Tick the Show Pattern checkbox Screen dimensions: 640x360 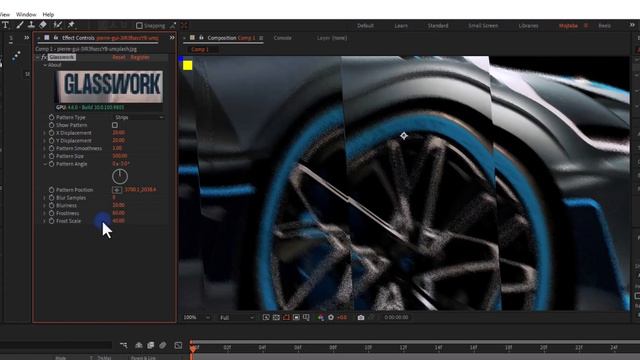point(115,125)
